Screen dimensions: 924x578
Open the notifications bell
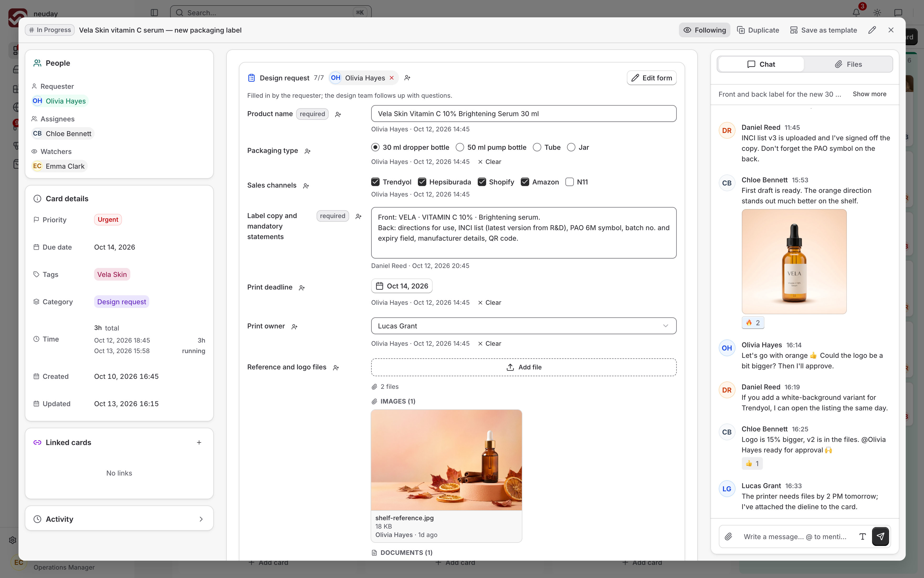856,13
